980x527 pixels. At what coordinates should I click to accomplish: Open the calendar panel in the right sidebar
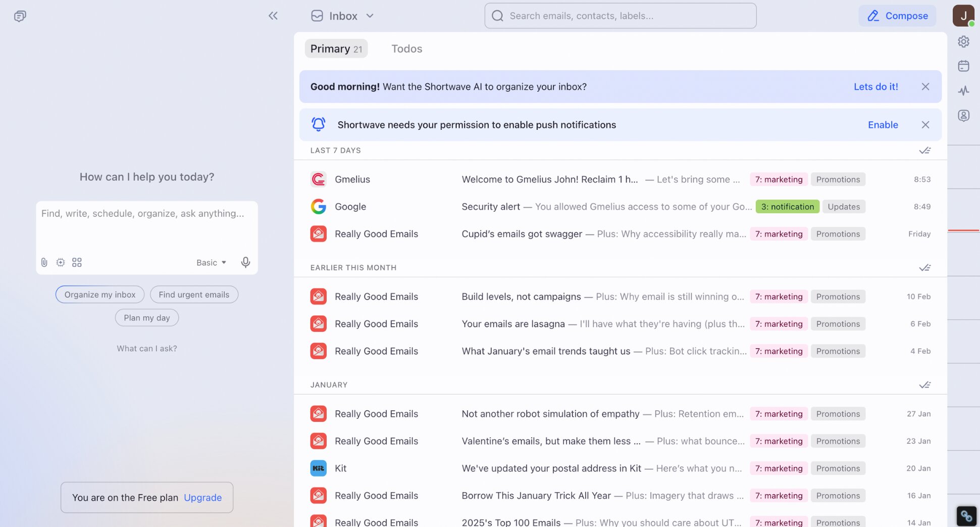click(x=964, y=66)
